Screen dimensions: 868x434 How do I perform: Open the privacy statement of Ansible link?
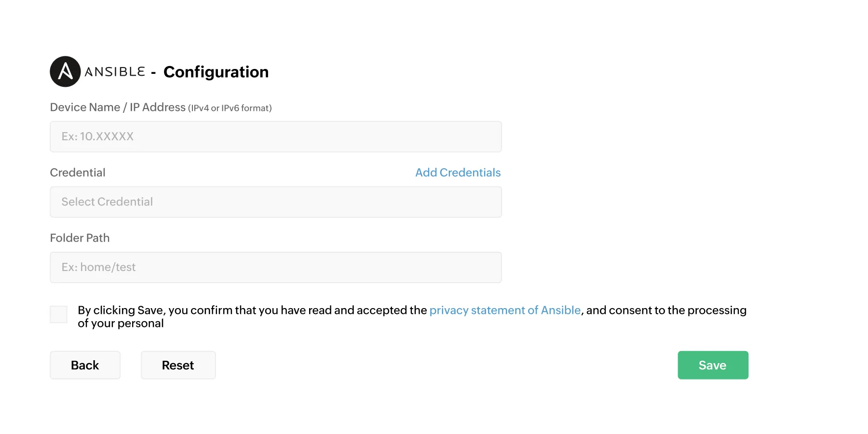click(x=504, y=310)
